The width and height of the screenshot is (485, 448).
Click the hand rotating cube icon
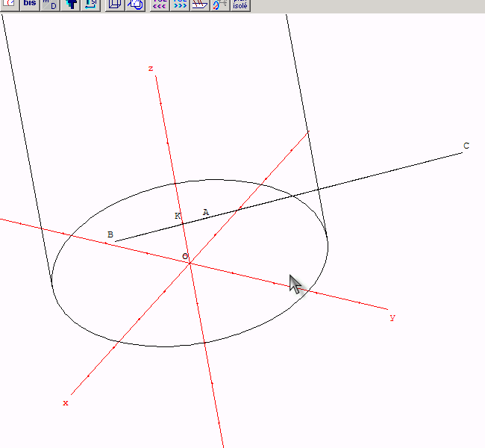click(135, 4)
